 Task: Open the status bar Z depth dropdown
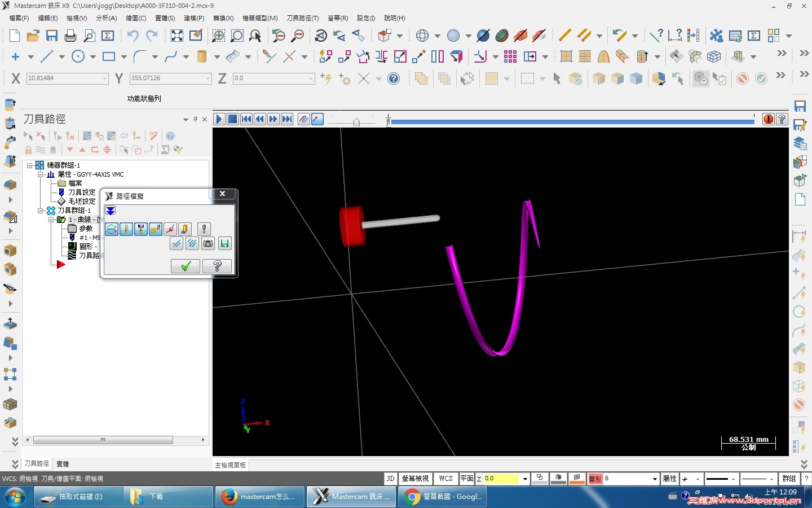pos(525,479)
